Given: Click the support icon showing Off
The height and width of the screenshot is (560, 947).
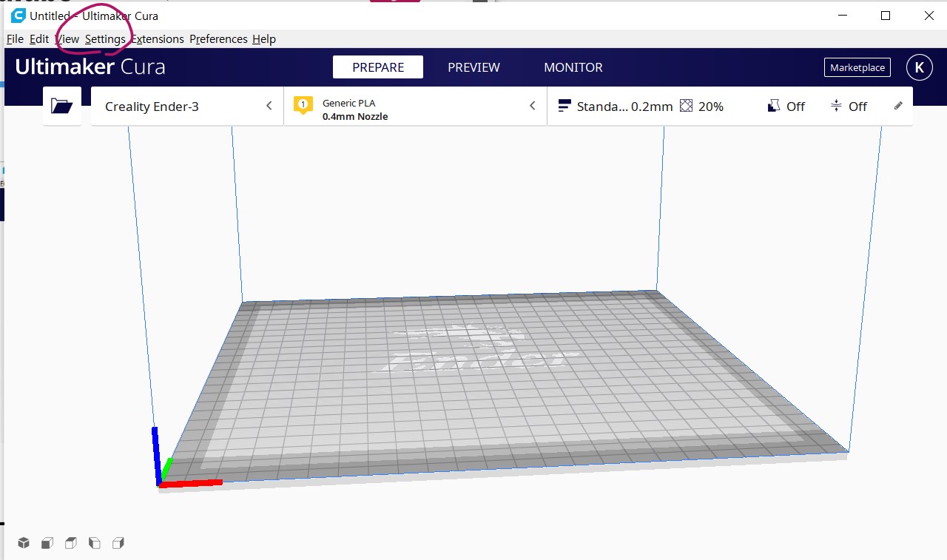Looking at the screenshot, I should (x=774, y=106).
